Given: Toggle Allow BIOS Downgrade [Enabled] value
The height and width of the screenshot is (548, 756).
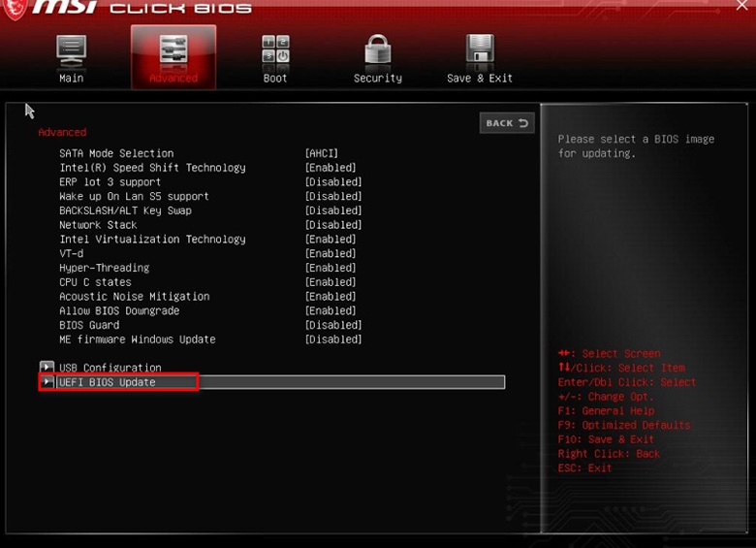Looking at the screenshot, I should click(x=331, y=310).
